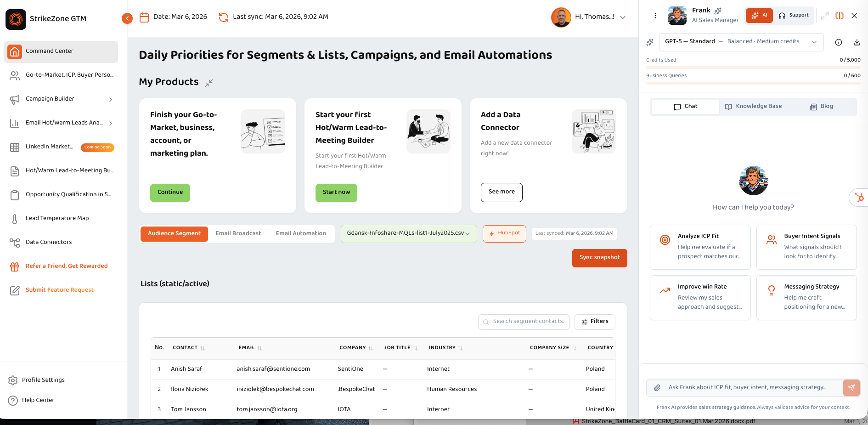
Task: Open the three-dot menu beside Frank
Action: click(655, 16)
